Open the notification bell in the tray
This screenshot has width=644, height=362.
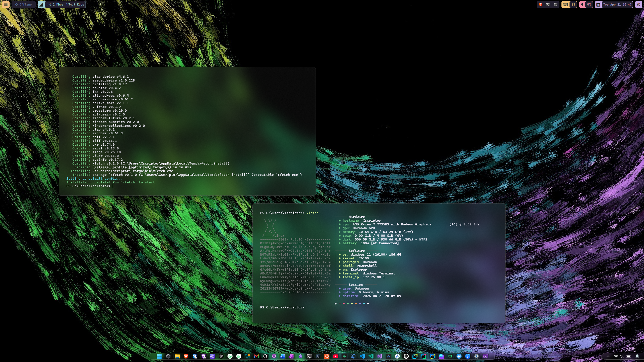click(x=637, y=356)
